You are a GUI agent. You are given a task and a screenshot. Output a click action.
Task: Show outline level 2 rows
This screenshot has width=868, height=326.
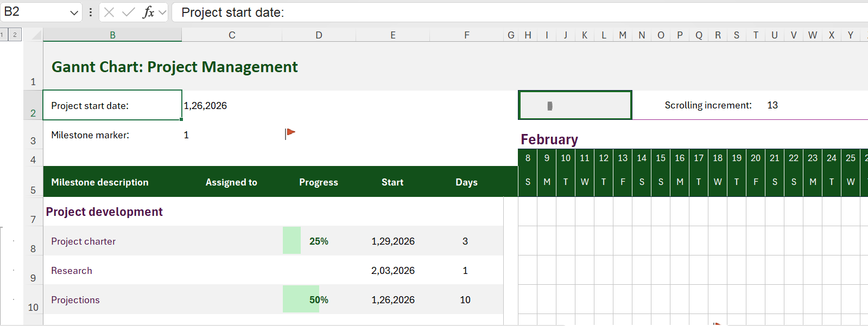pyautogui.click(x=15, y=35)
